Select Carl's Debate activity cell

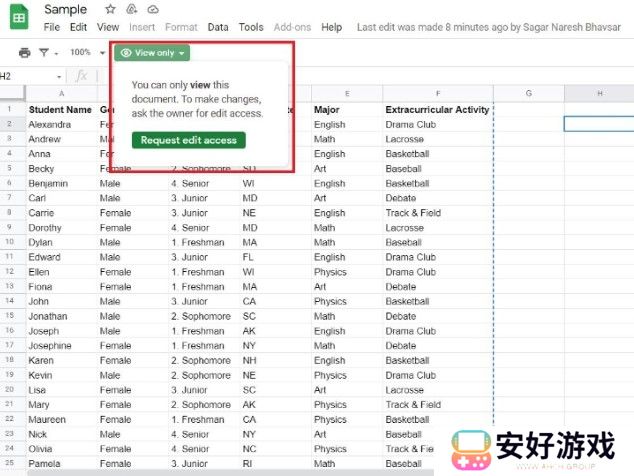[438, 198]
